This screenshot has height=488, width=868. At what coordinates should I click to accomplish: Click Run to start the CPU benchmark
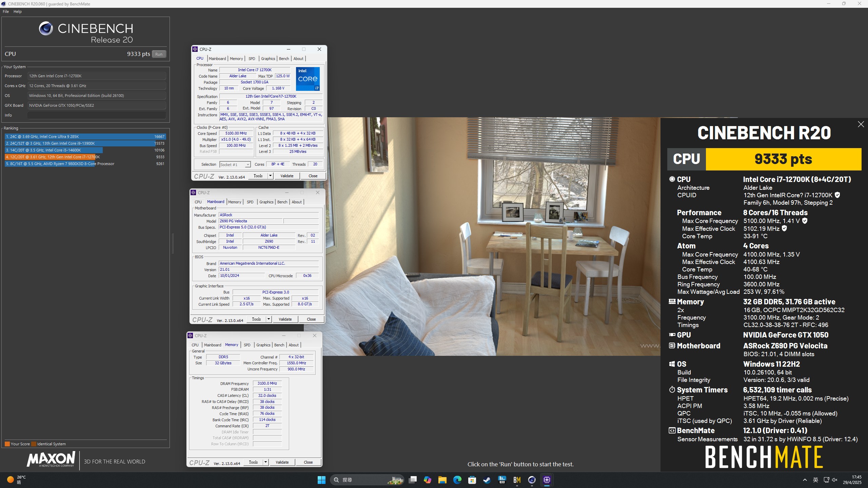[x=159, y=54]
